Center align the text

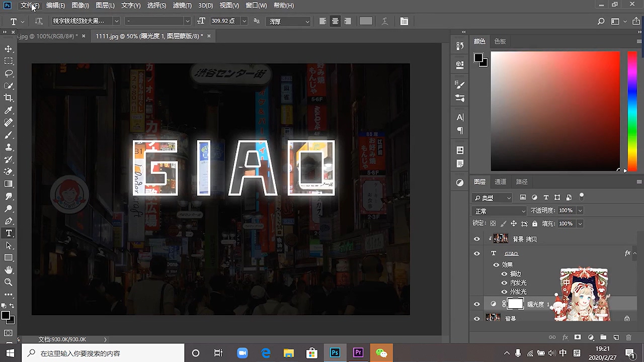click(x=335, y=21)
